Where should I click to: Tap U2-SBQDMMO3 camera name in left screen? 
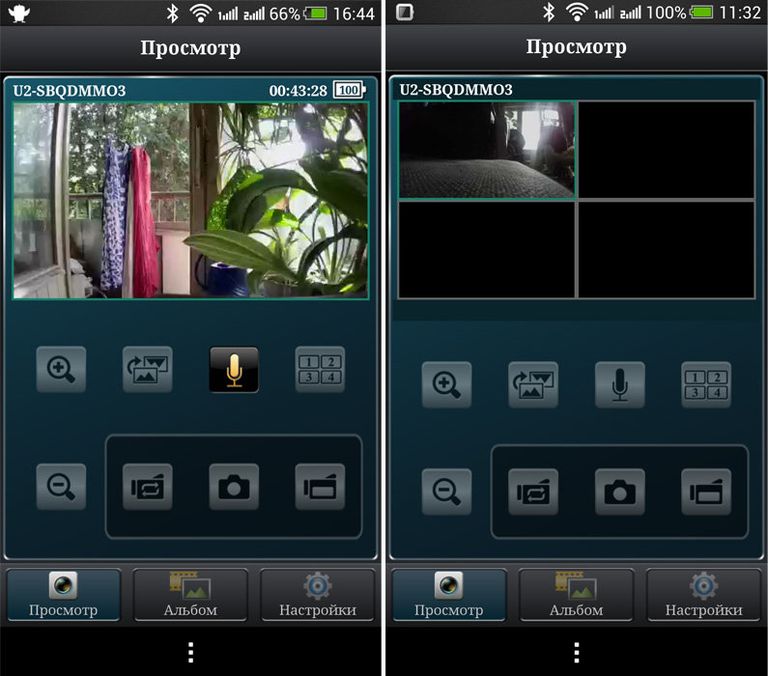(x=70, y=91)
